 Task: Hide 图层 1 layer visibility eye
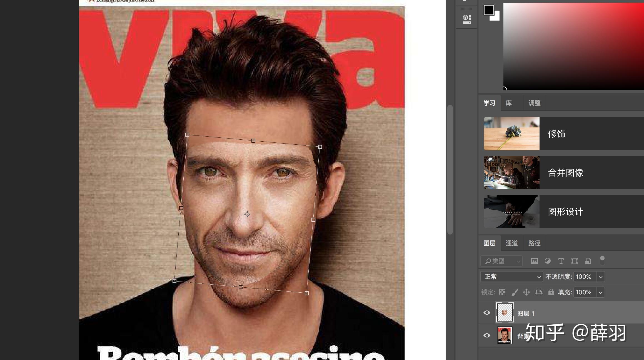click(x=487, y=313)
